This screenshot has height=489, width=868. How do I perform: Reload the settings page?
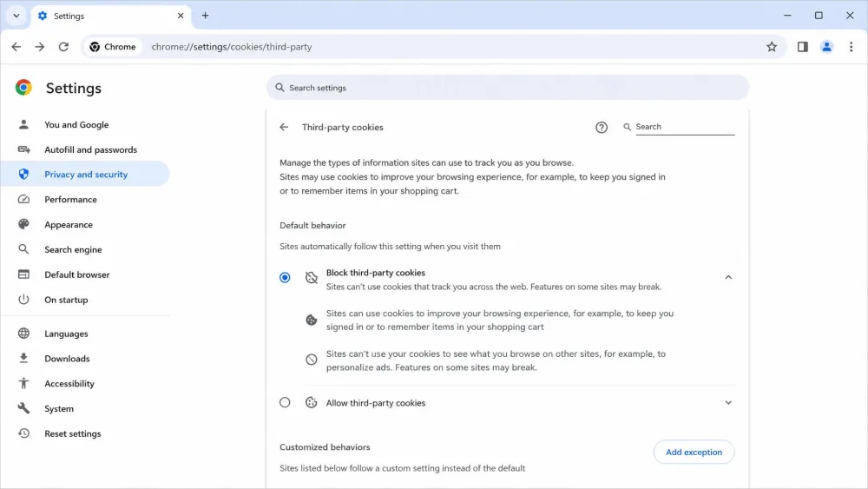(x=63, y=47)
